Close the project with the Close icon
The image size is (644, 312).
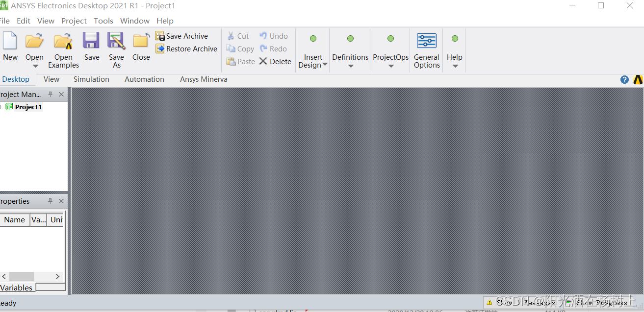coord(141,41)
